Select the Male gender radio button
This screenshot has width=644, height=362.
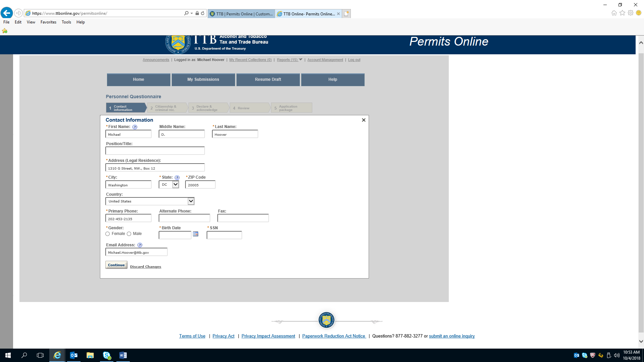point(129,234)
